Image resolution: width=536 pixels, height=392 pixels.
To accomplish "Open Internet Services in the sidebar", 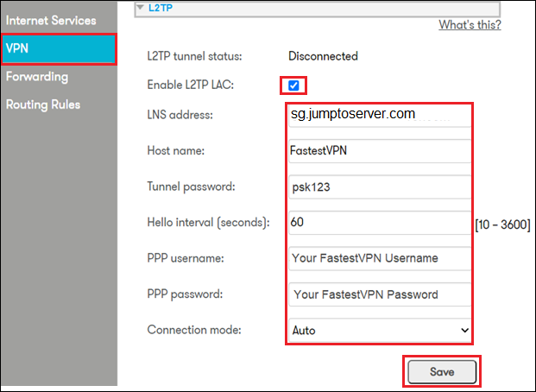I will coord(51,21).
